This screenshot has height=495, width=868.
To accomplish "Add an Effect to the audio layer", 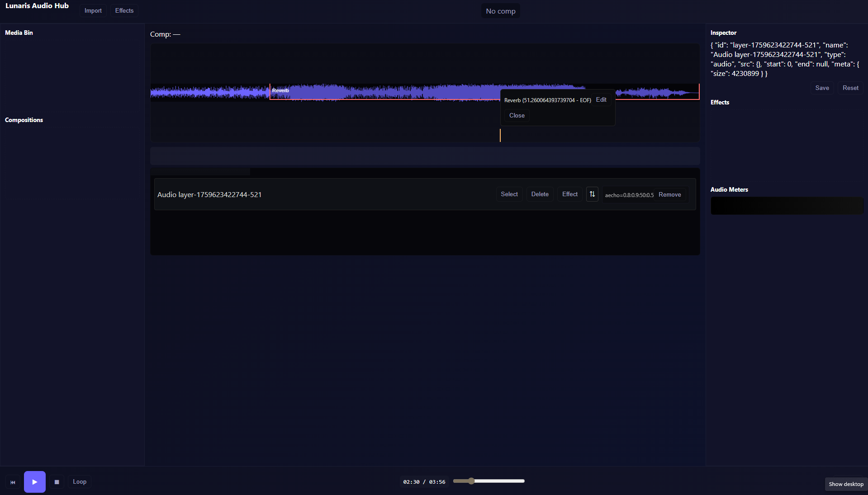I will click(x=569, y=194).
